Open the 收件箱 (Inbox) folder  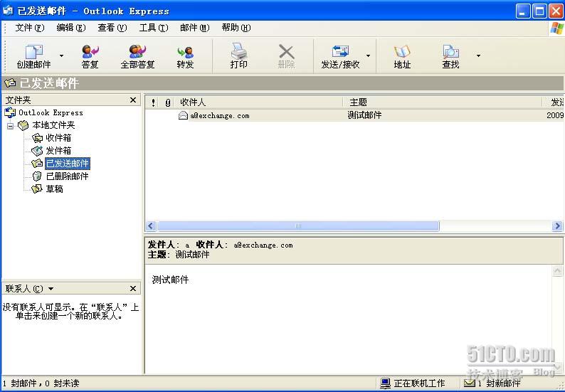[x=58, y=138]
